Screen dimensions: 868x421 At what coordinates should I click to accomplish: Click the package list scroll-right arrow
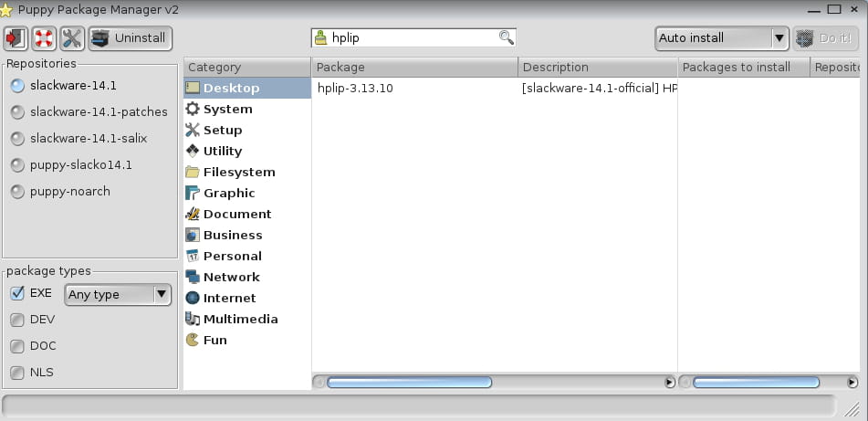tap(670, 383)
